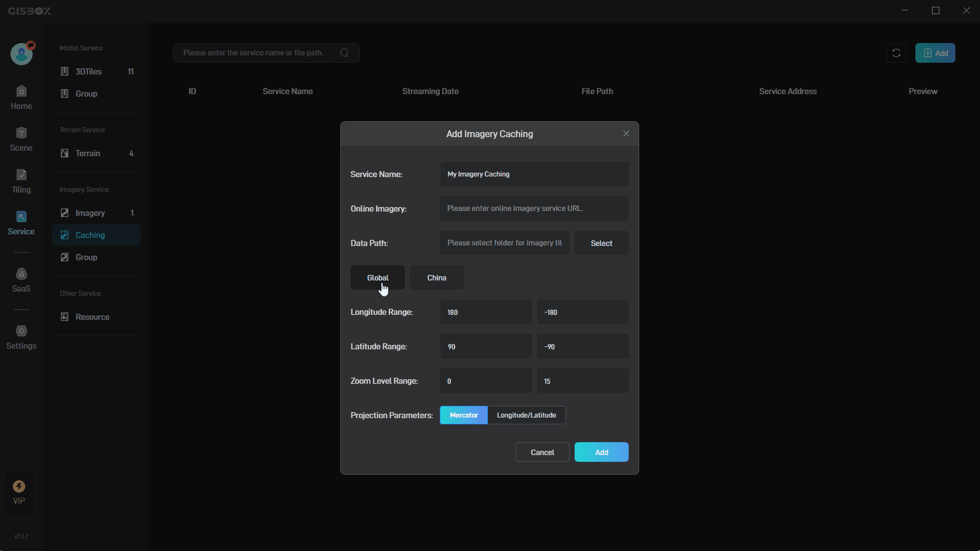Click the VIP lightning badge
Screen dimensions: 980x551
coord(19,487)
